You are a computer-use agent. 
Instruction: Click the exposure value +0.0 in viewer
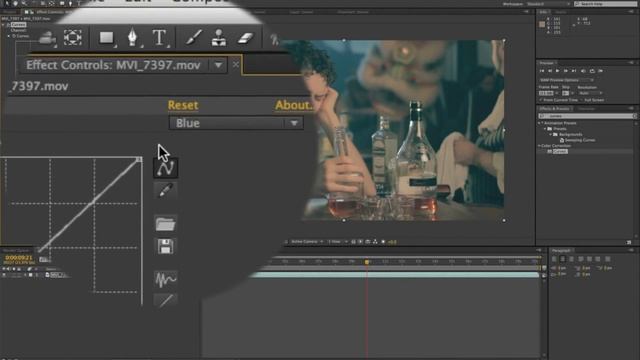click(392, 242)
